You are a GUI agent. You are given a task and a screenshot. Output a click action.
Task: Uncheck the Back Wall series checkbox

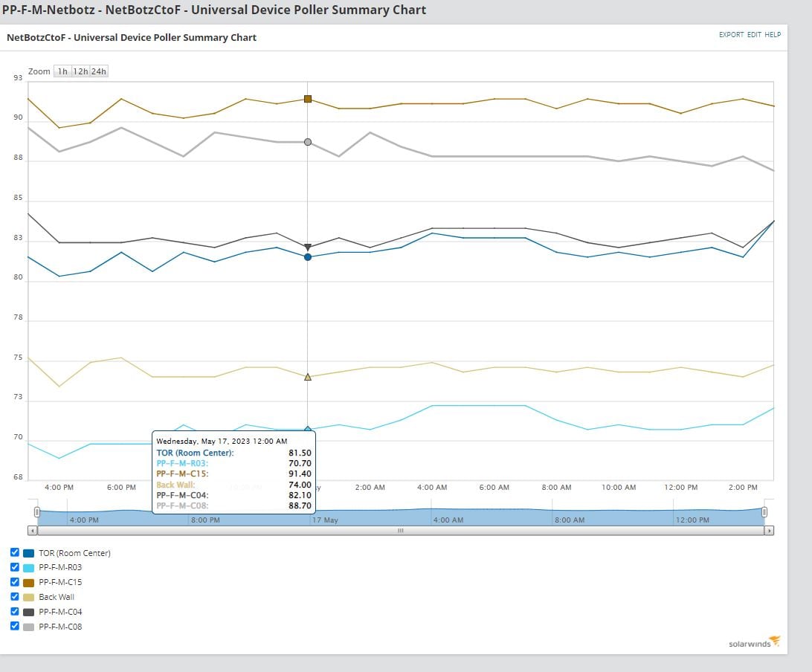15,596
